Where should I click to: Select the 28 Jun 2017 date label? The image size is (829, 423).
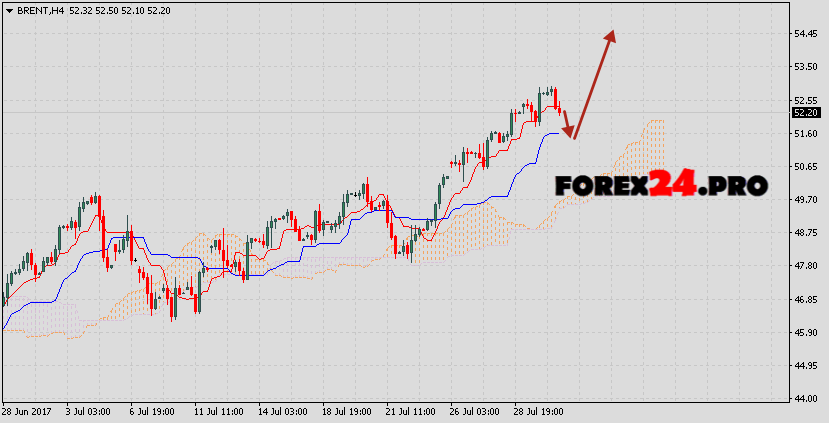tap(27, 412)
